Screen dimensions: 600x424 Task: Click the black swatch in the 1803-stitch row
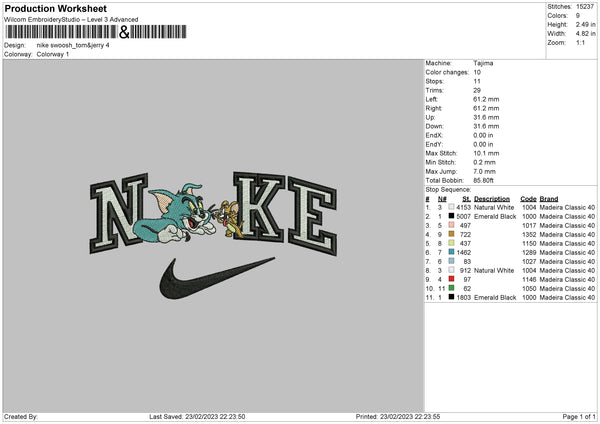click(451, 297)
